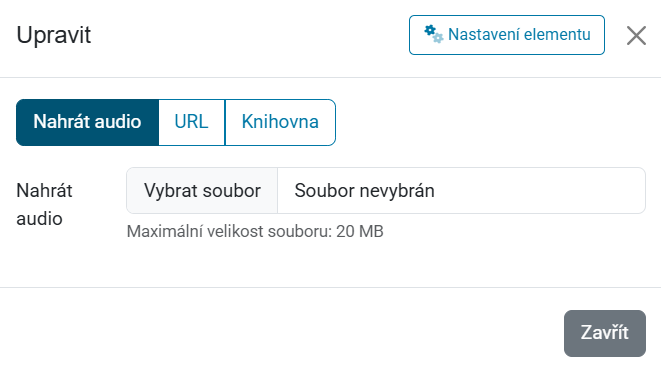661x370 pixels.
Task: Switch audio source to URL
Action: (192, 123)
